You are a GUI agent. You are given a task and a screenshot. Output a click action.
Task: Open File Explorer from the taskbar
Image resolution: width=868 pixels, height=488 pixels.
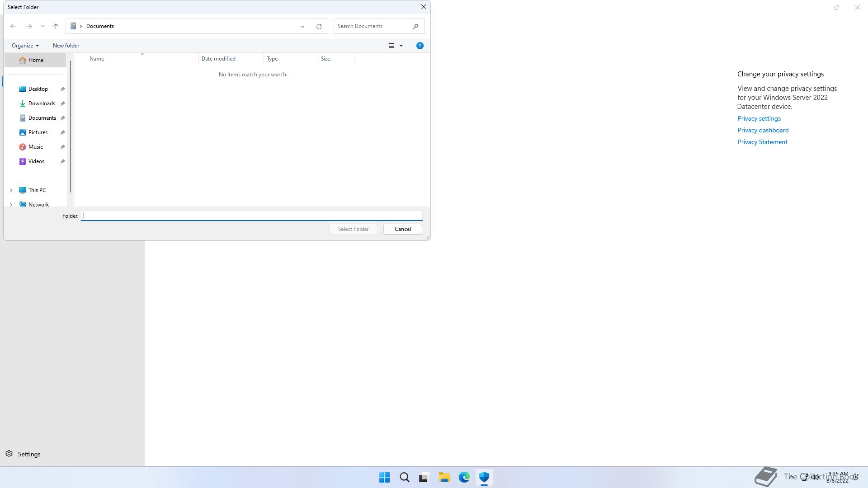pyautogui.click(x=444, y=477)
